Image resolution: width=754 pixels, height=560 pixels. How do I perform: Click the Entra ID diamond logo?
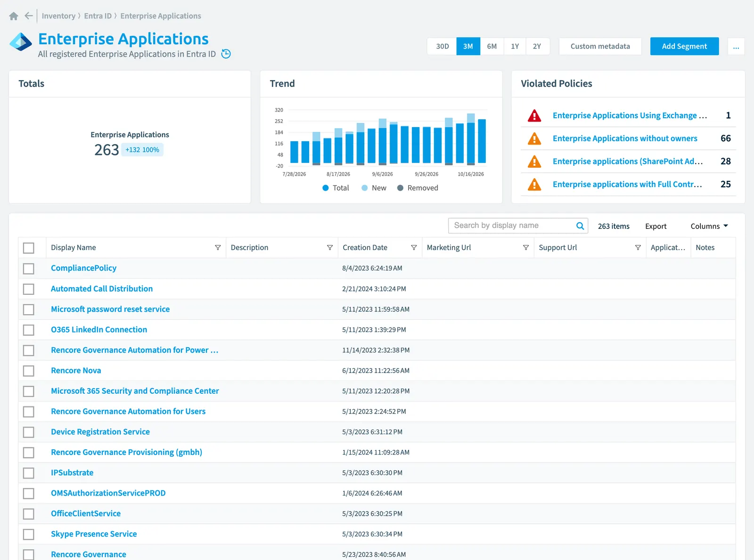(x=21, y=42)
